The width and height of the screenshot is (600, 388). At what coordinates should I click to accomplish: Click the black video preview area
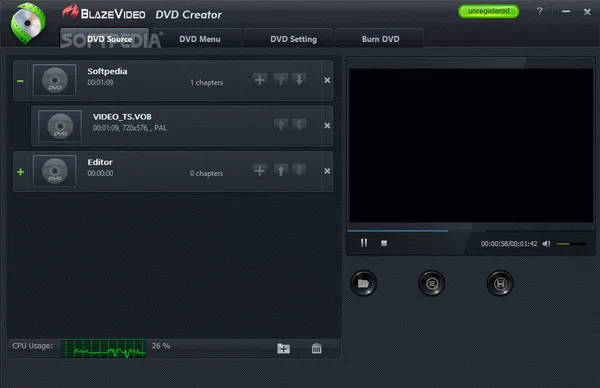click(471, 145)
